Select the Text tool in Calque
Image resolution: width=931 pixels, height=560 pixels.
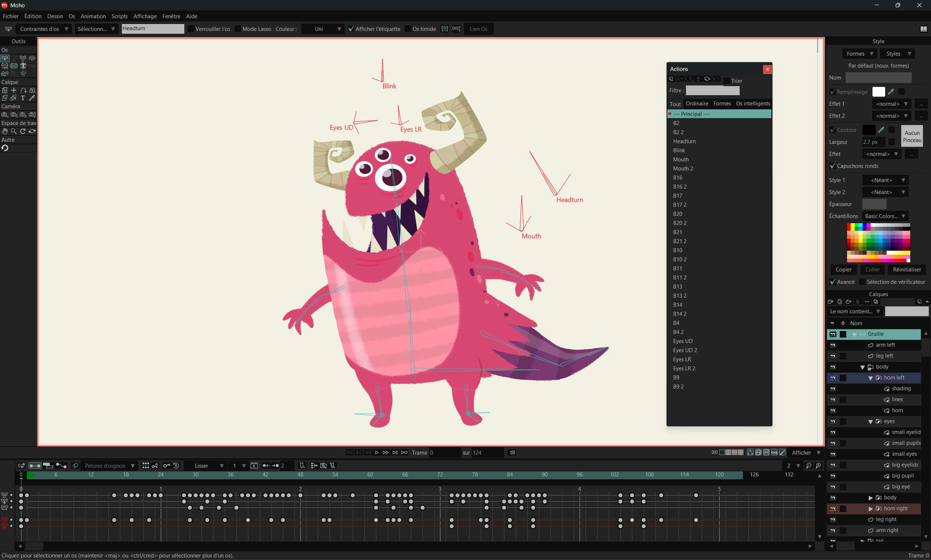tap(23, 98)
